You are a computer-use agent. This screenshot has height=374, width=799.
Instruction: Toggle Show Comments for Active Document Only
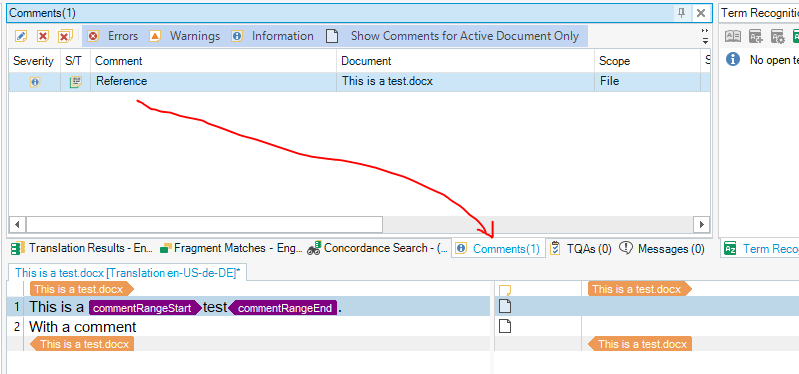452,36
